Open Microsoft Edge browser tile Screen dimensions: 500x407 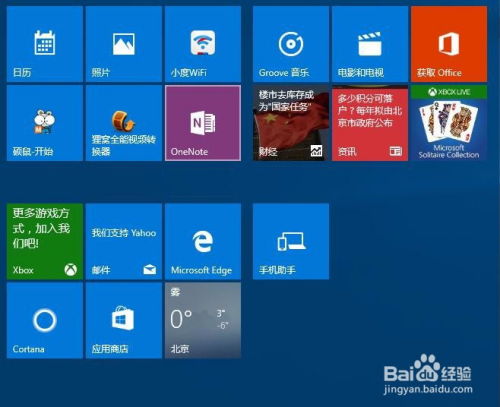coord(203,241)
